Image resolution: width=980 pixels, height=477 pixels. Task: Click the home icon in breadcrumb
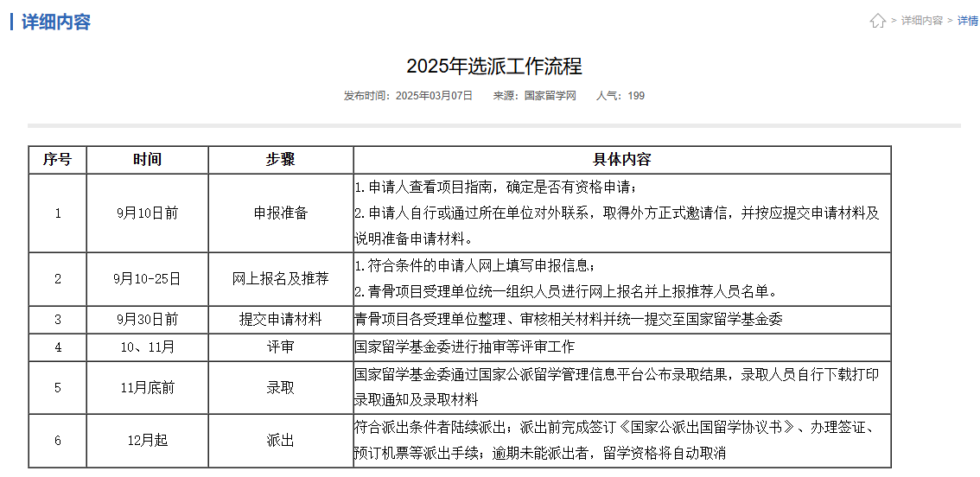click(x=877, y=21)
